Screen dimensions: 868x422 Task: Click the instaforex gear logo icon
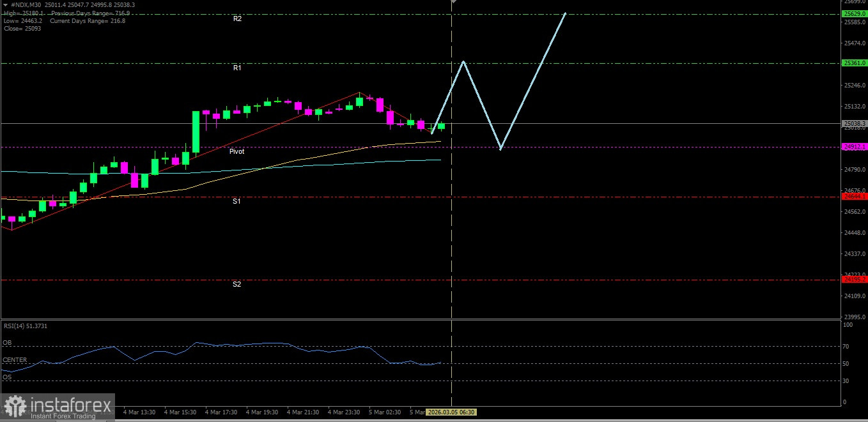pos(15,407)
